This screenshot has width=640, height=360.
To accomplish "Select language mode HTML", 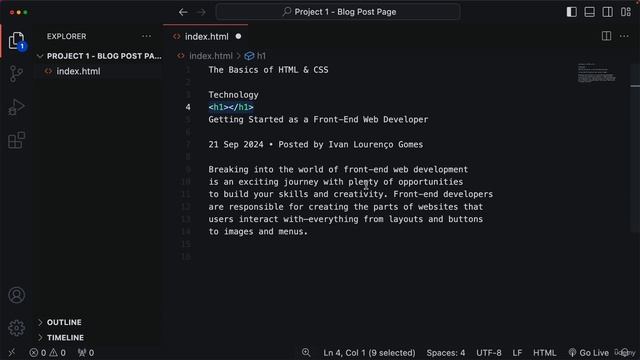I will 544,353.
